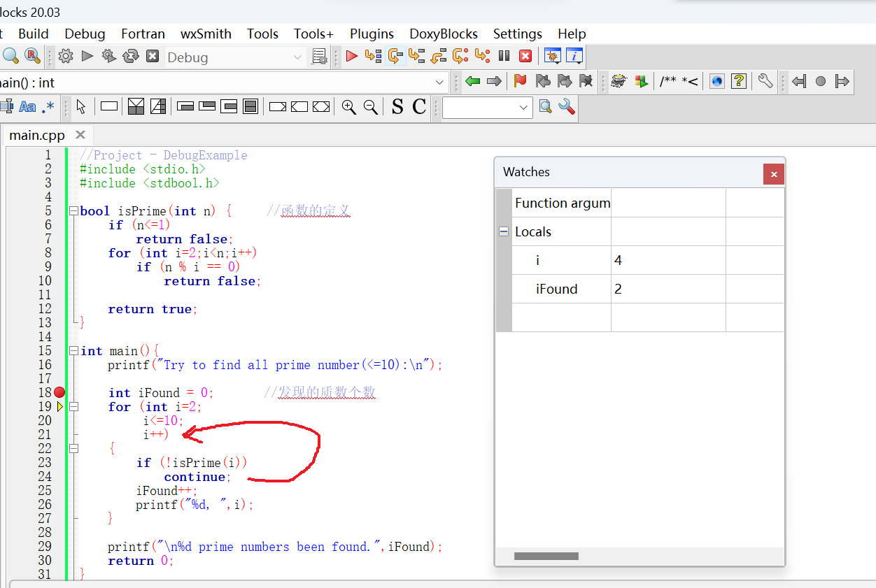This screenshot has height=588, width=876.
Task: Open the select target dialog icon
Action: 320,57
